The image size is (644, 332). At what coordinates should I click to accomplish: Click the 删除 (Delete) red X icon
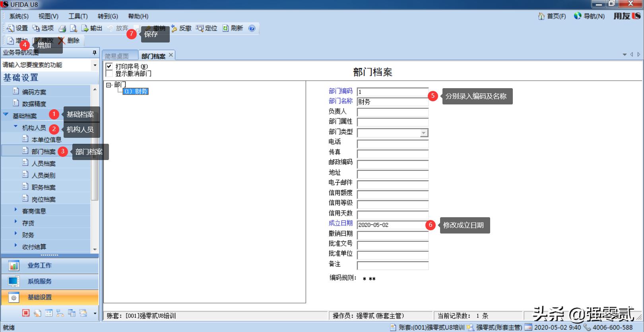pos(62,41)
